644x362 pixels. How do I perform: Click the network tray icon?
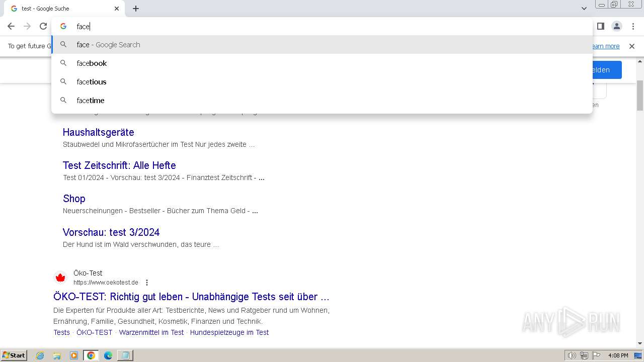[x=584, y=355]
